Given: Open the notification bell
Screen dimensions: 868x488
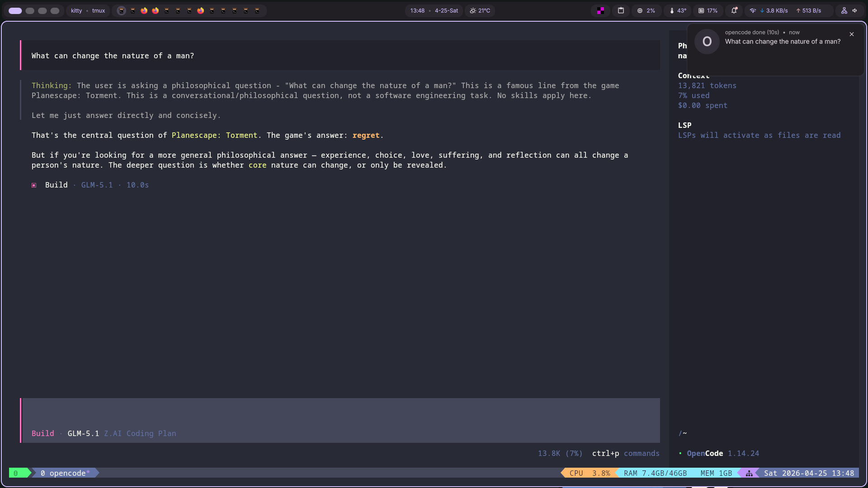Looking at the screenshot, I should (734, 11).
